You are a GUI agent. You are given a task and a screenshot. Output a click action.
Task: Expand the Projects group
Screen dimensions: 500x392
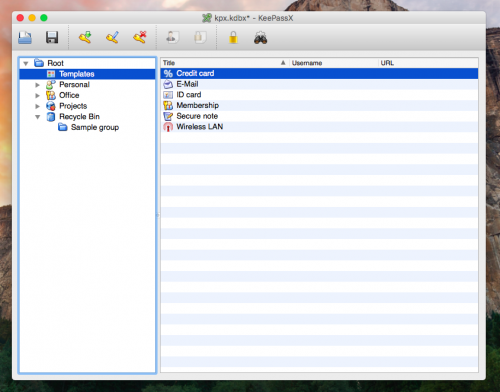(x=37, y=106)
